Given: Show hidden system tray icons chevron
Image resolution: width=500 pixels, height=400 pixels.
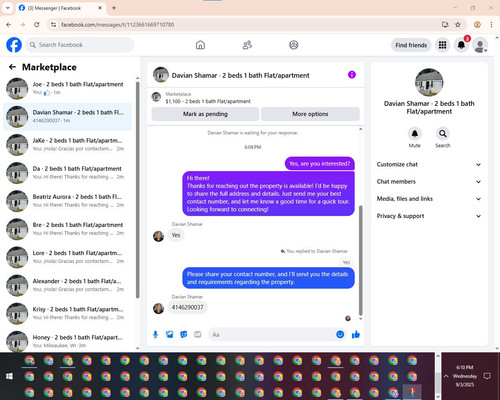Looking at the screenshot, I should [x=446, y=376].
